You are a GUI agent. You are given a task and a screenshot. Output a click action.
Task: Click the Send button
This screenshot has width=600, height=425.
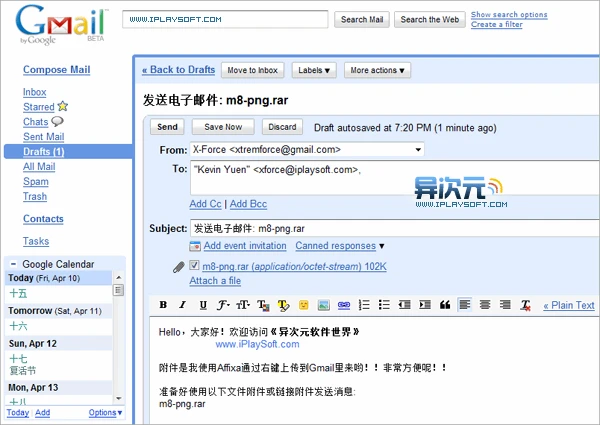[167, 127]
